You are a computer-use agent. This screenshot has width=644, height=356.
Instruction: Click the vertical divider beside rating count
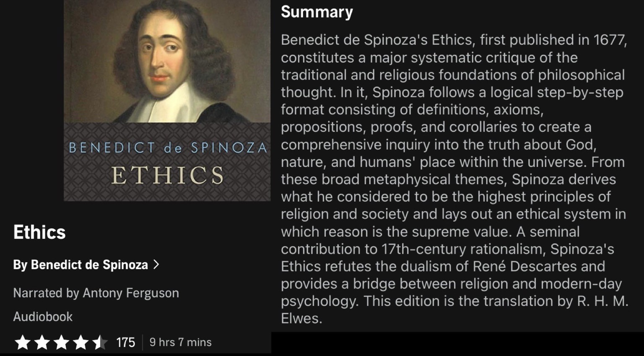click(143, 342)
